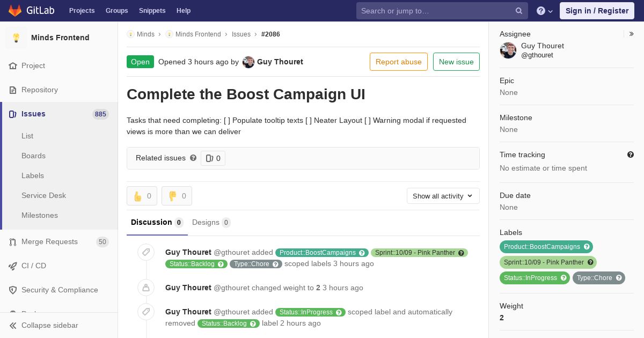Viewport: 644px width, 338px height.
Task: Click help icon on sidebar Product::BoostCampaigns label
Action: [x=587, y=247]
